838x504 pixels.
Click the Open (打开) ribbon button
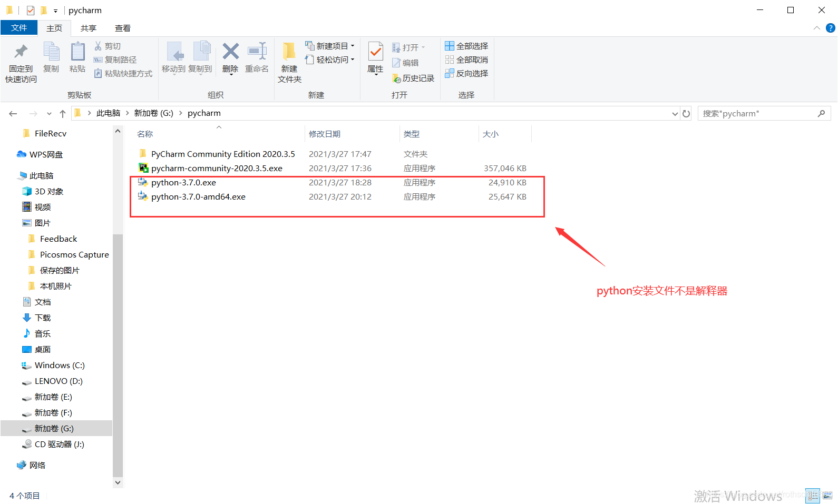click(409, 48)
